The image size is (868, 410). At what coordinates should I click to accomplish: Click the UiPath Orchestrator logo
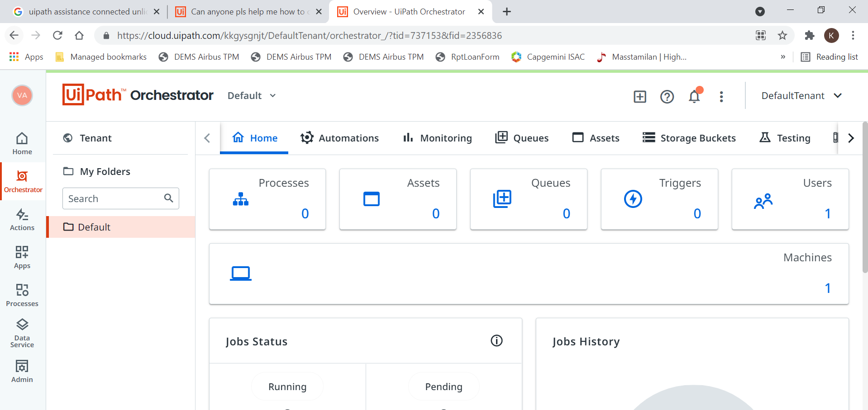click(138, 95)
